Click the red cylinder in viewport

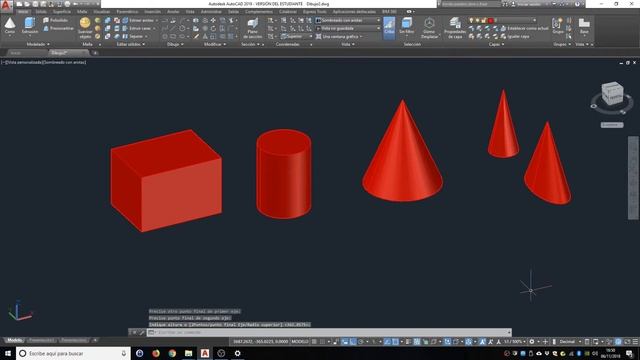tap(284, 174)
